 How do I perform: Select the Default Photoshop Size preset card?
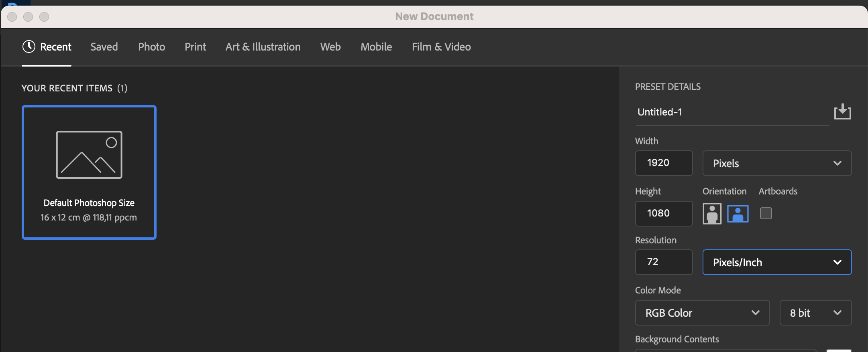pos(89,172)
